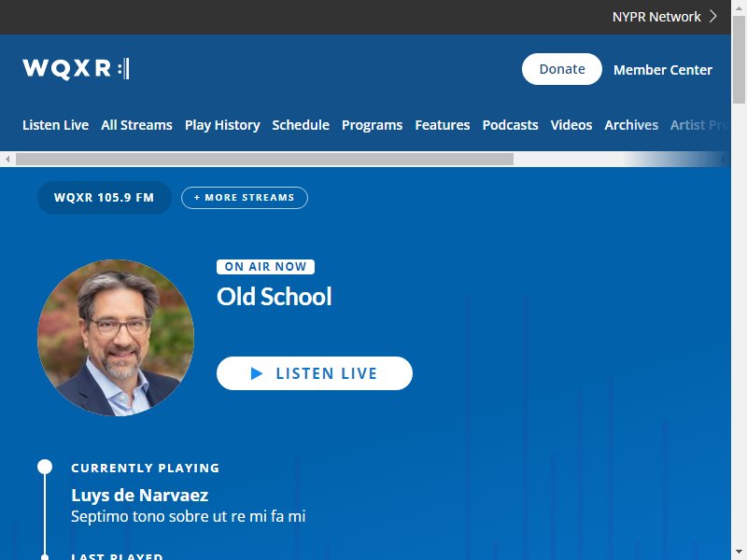Go to Podcasts section
The image size is (747, 560).
(510, 125)
